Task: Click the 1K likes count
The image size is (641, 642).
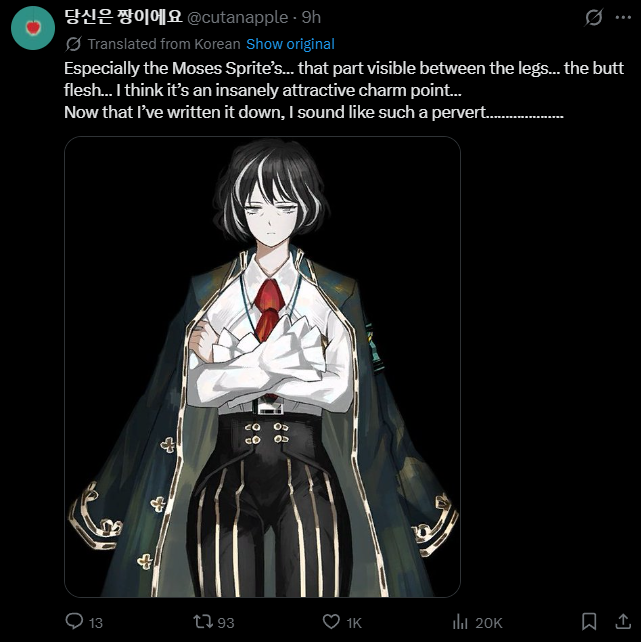Action: pyautogui.click(x=354, y=623)
